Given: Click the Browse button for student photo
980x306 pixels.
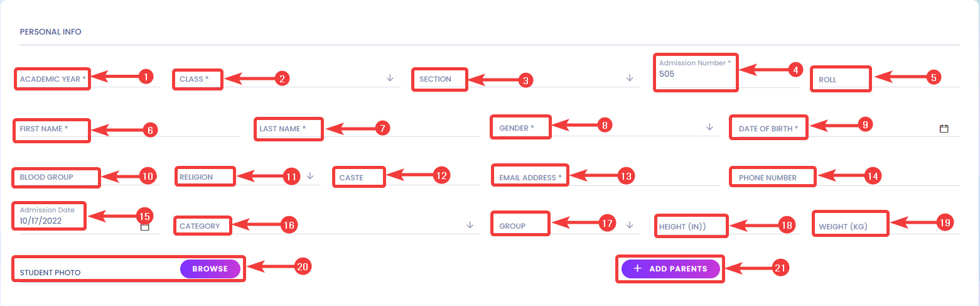Looking at the screenshot, I should (210, 269).
